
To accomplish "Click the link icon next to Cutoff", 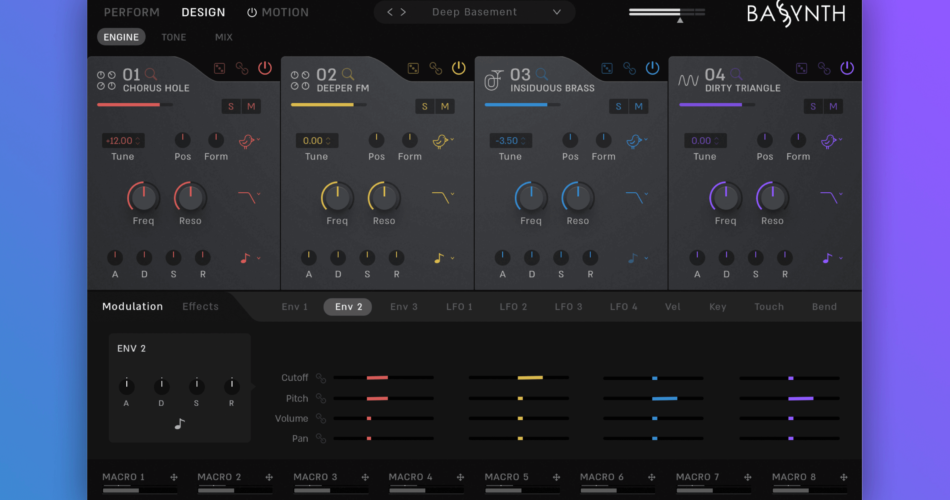I will (321, 378).
